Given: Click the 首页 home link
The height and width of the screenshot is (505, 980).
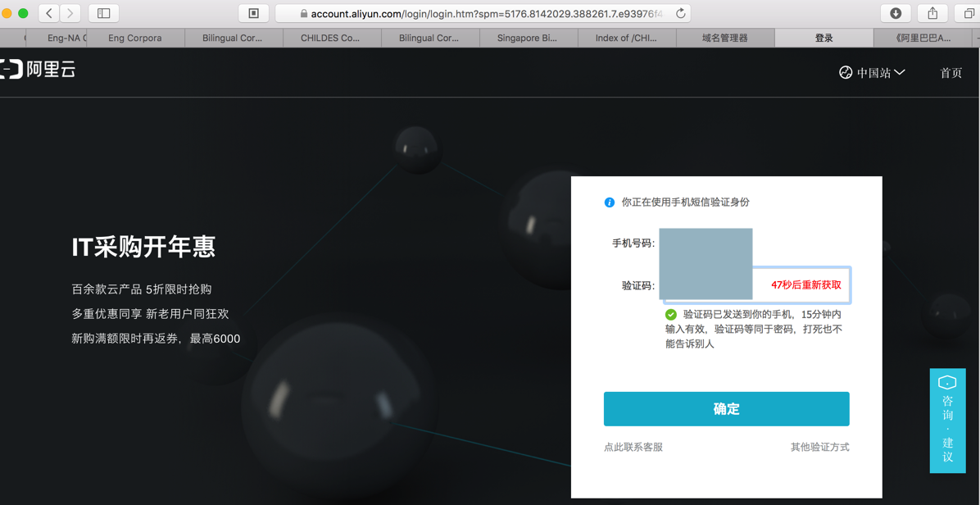Looking at the screenshot, I should [x=951, y=72].
